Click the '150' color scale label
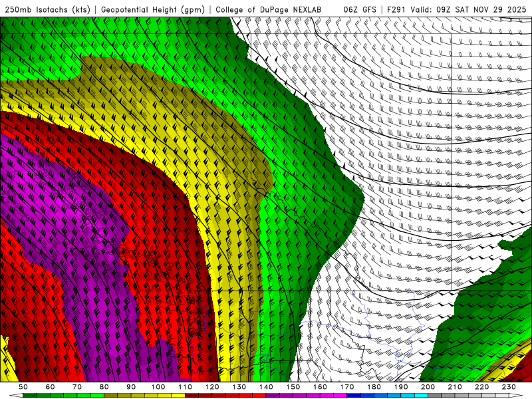The image size is (532, 399). (293, 387)
